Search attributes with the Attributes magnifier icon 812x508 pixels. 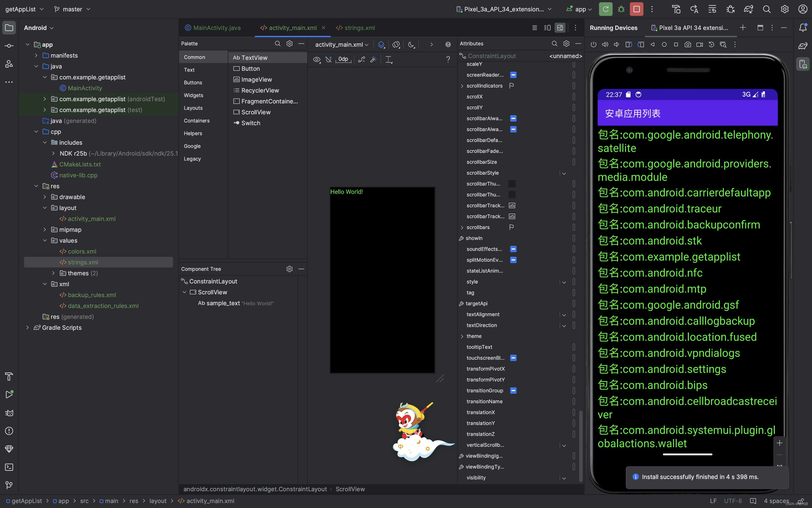coord(554,43)
